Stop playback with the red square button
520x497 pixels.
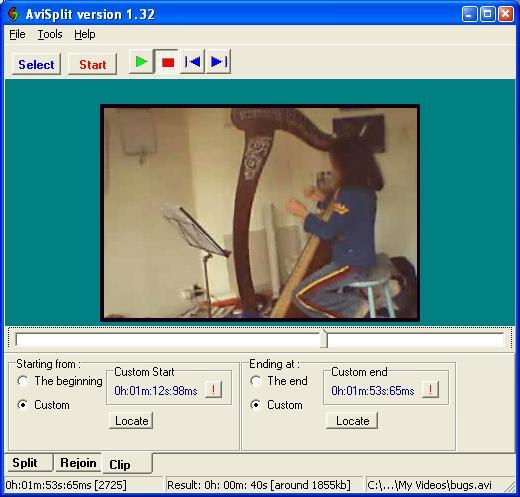pos(168,62)
